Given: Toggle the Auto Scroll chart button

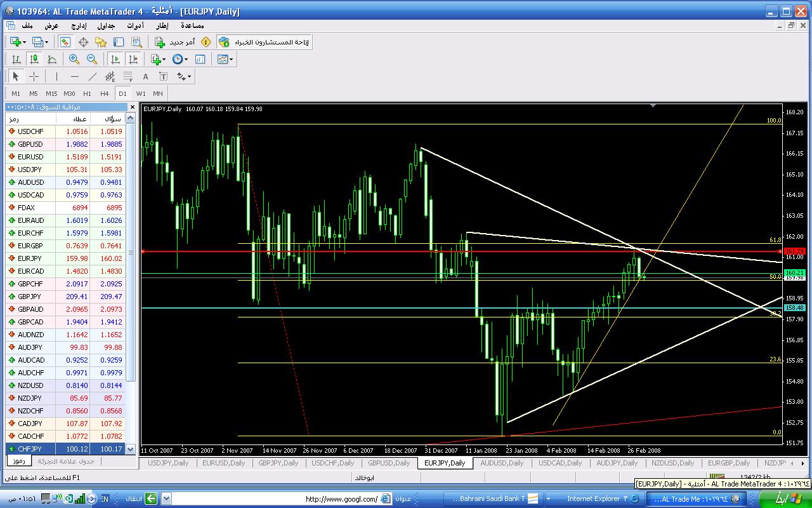Looking at the screenshot, I should click(x=115, y=59).
